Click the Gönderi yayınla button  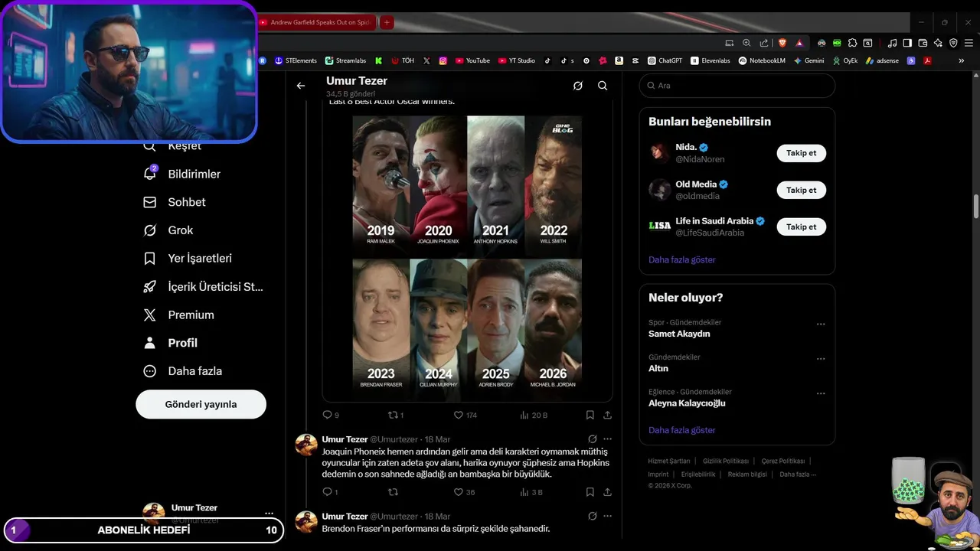[201, 404]
